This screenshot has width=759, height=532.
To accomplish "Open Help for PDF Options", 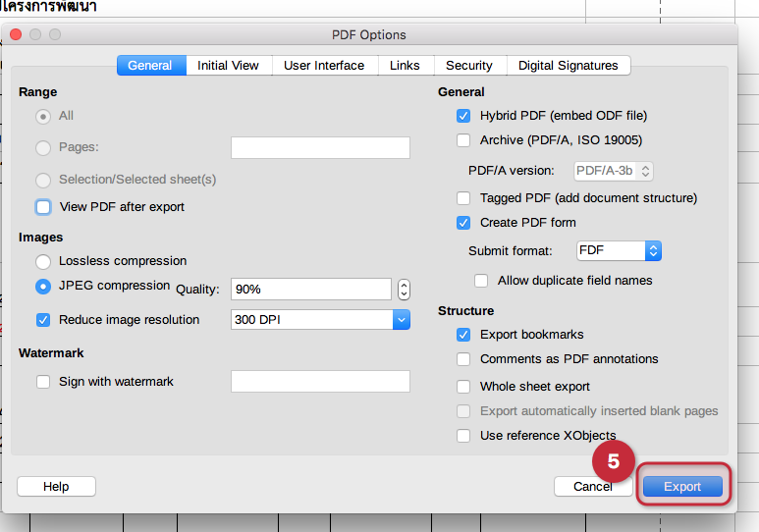I will (56, 487).
